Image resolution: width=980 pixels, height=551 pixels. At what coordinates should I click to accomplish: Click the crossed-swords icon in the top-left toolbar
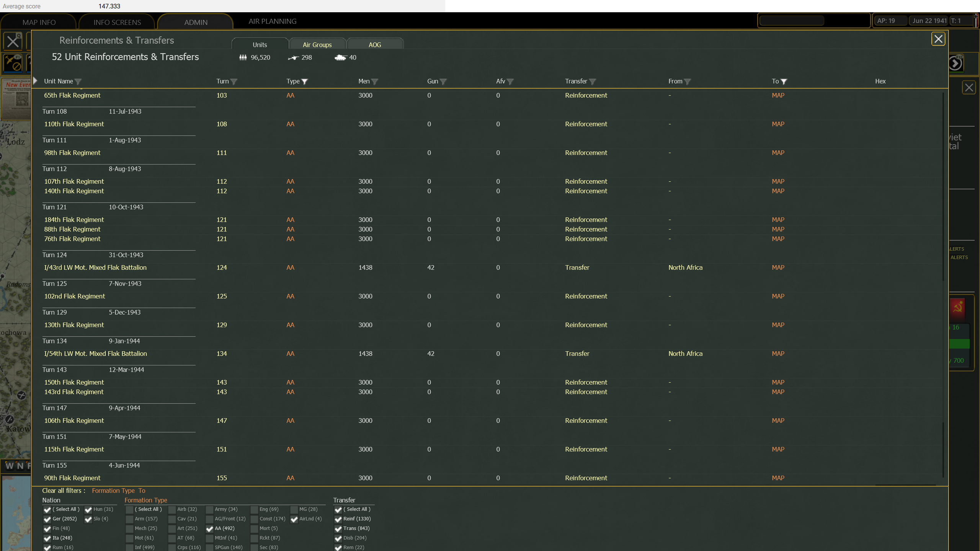pos(13,41)
